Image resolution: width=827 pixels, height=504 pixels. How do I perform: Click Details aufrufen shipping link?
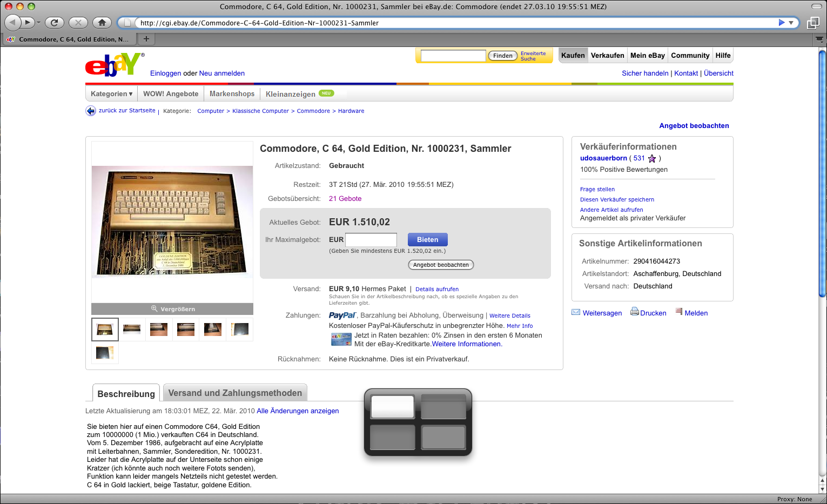coord(437,289)
